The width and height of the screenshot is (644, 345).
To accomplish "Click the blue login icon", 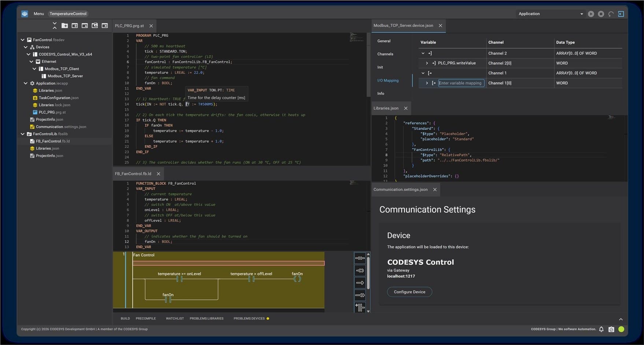I will pos(621,14).
